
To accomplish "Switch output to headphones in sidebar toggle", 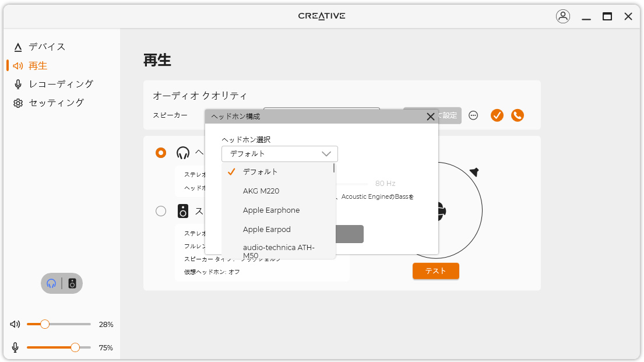I will (x=51, y=283).
